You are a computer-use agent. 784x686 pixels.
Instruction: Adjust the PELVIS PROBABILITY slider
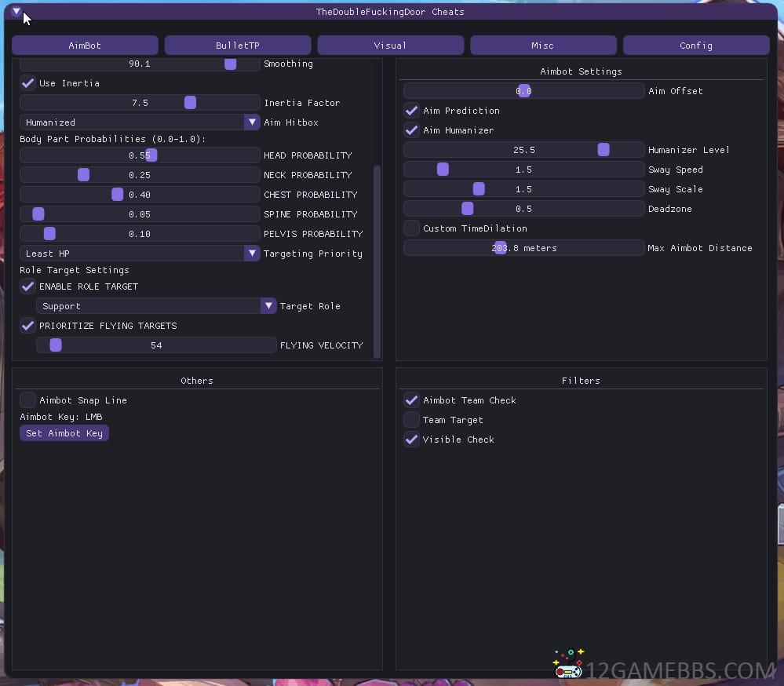pos(140,233)
